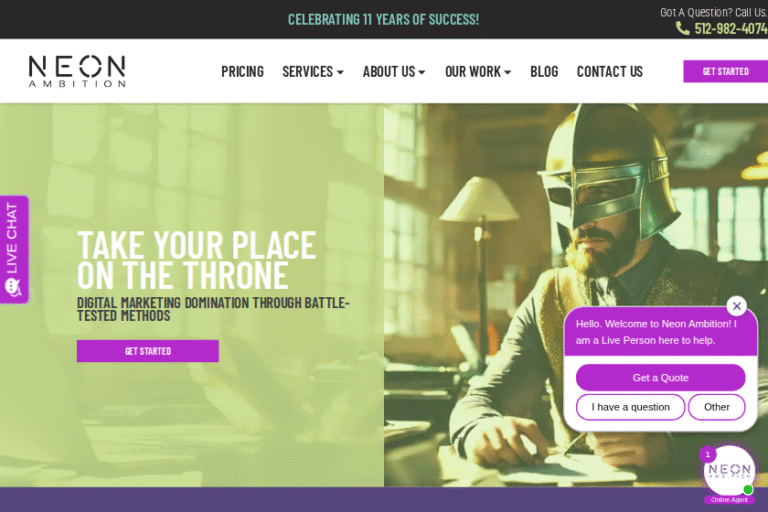Close the chat welcome popup
The image size is (768, 512).
point(736,306)
